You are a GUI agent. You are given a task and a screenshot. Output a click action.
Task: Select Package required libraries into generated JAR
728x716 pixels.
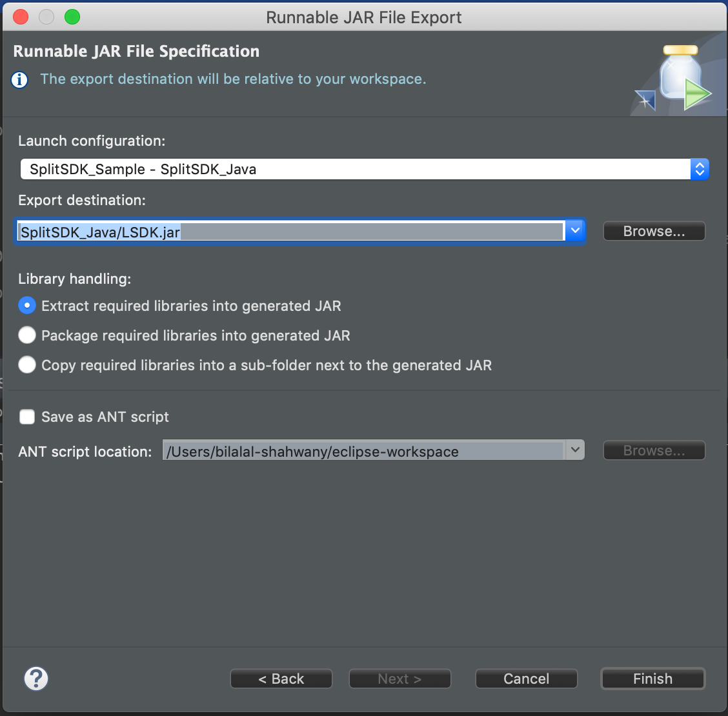pos(27,335)
